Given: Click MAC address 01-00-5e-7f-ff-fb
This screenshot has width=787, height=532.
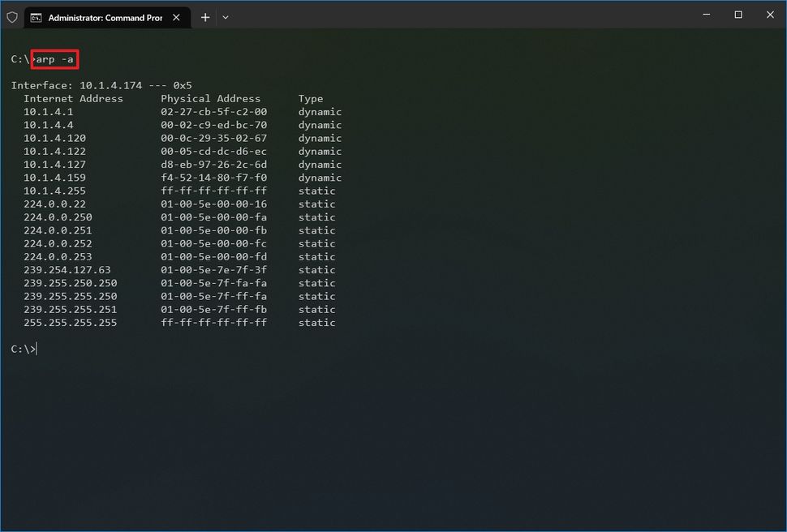Looking at the screenshot, I should pyautogui.click(x=214, y=309).
